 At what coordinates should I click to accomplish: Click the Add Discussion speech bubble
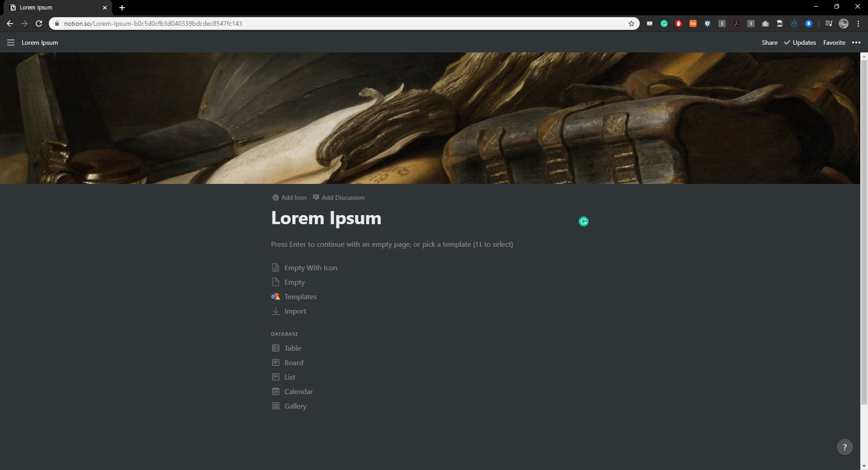(339, 197)
